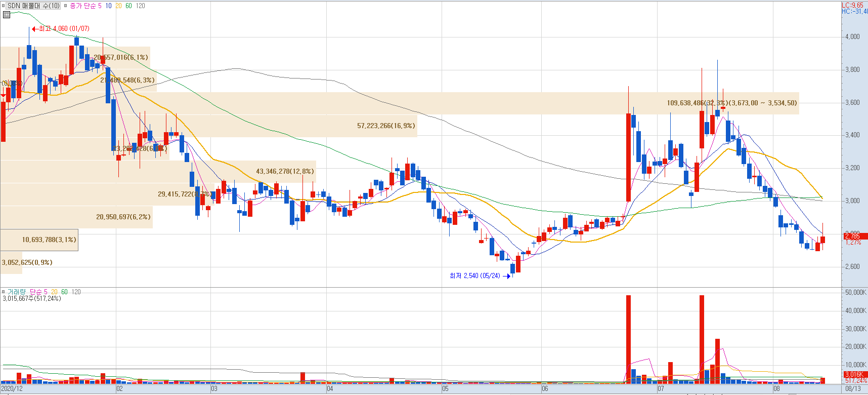The image size is (868, 395).
Task: Click the 07 month axis label
Action: [661, 389]
